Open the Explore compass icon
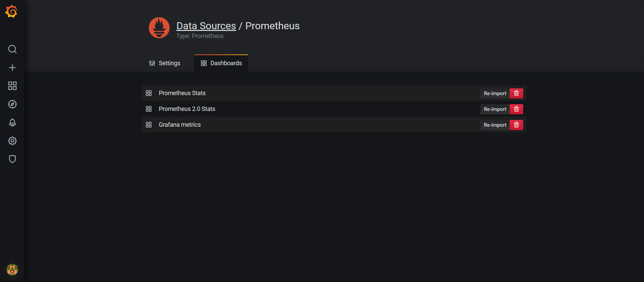This screenshot has width=644, height=282. click(x=12, y=104)
